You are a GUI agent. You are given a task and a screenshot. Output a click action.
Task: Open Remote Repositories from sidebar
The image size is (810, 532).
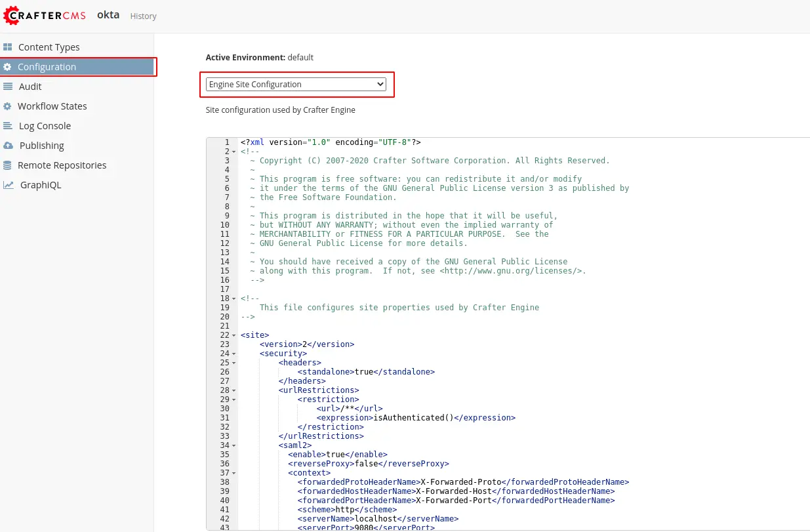click(x=62, y=165)
